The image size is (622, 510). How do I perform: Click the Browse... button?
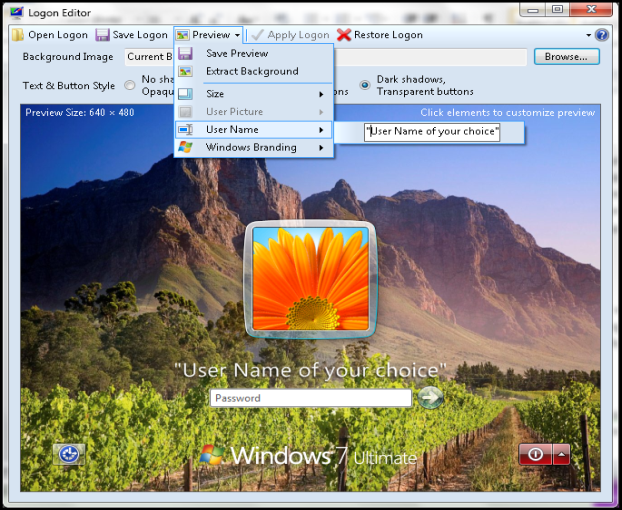point(566,57)
